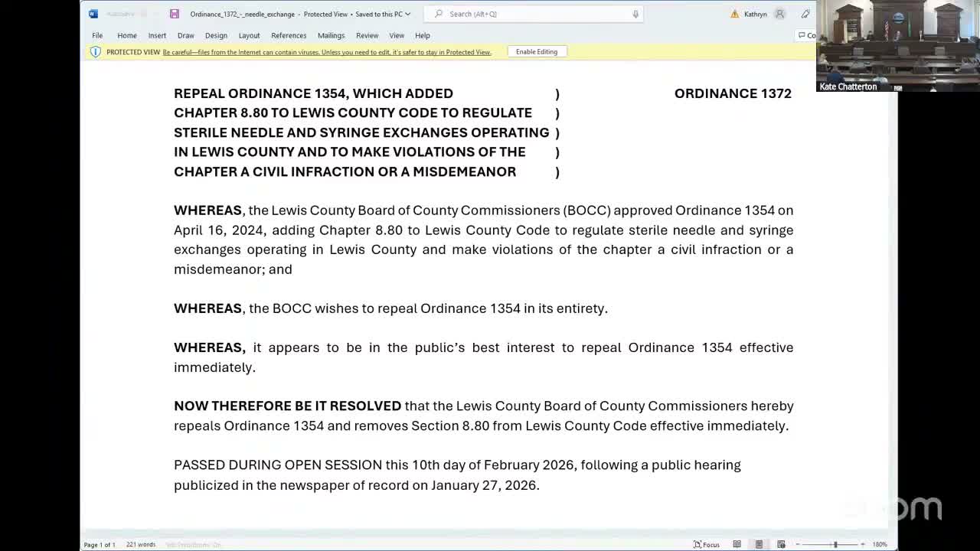The height and width of the screenshot is (551, 980).
Task: Switch to Print Layout view icon
Action: [x=759, y=544]
